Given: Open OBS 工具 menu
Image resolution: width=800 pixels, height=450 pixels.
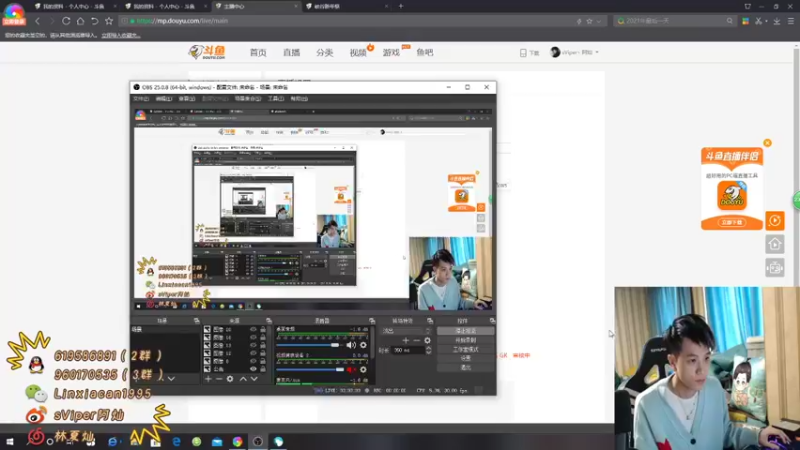Looking at the screenshot, I should pos(276,98).
